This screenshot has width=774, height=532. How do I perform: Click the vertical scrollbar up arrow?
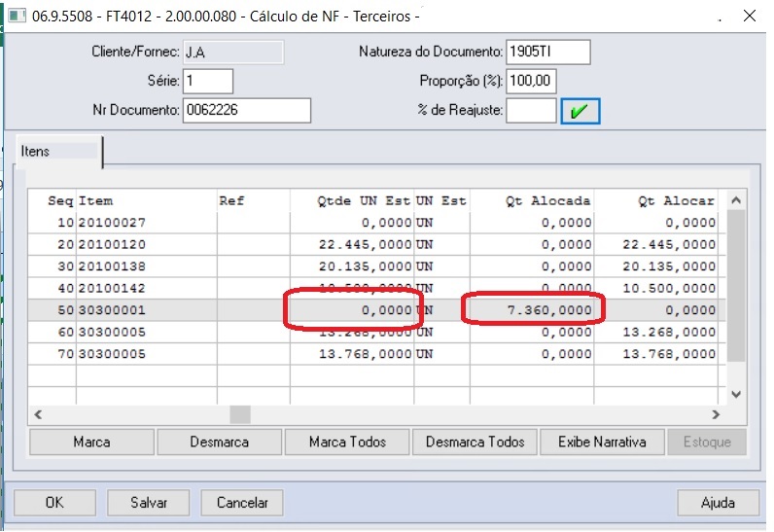click(x=736, y=200)
